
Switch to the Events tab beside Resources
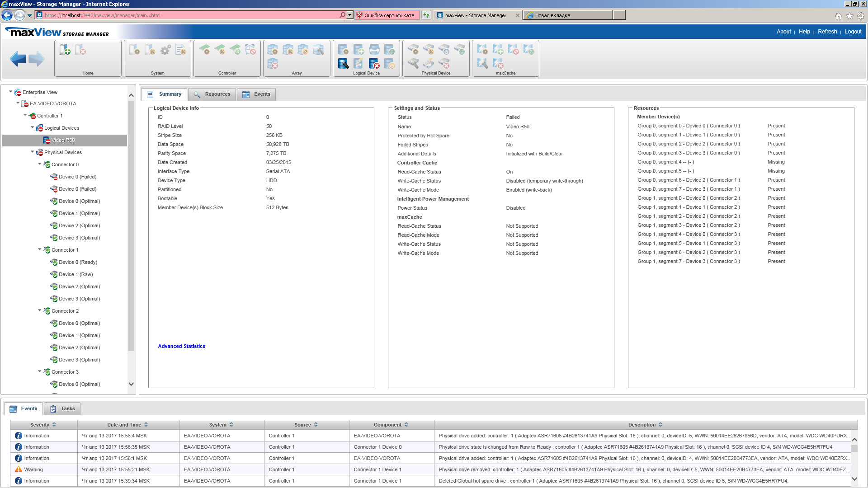coord(256,94)
